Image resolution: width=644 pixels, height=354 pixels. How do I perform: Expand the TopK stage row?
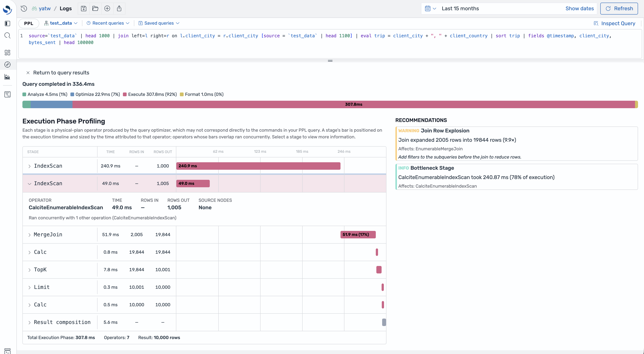click(x=30, y=270)
